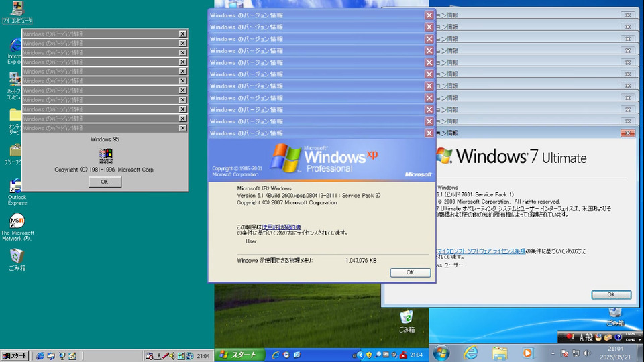Toggle KANA on the Windows 7 language bar

(x=631, y=339)
